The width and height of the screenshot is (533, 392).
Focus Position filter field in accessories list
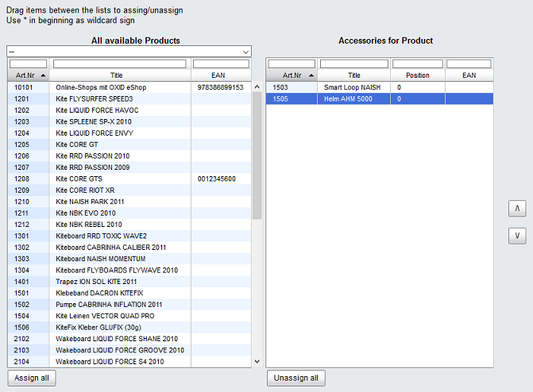pyautogui.click(x=418, y=63)
